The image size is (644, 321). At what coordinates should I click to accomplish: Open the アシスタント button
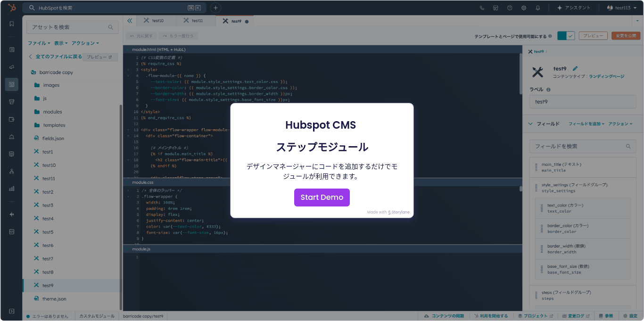(x=574, y=8)
